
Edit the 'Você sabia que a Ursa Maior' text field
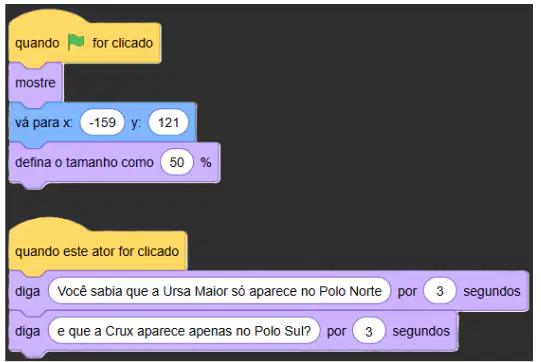tap(219, 291)
